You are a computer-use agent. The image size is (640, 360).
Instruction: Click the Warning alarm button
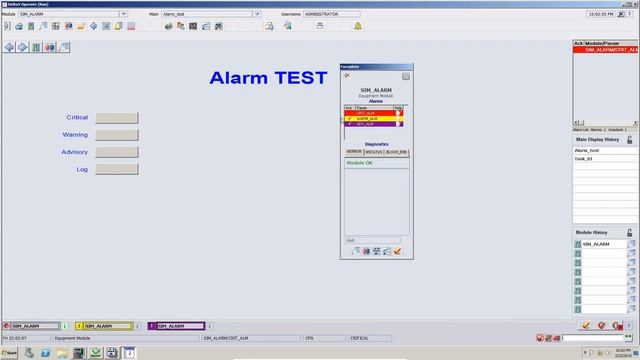click(x=117, y=135)
